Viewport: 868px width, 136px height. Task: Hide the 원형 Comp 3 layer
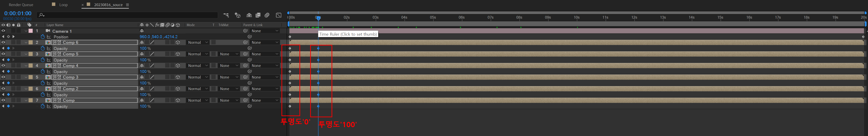(3, 77)
